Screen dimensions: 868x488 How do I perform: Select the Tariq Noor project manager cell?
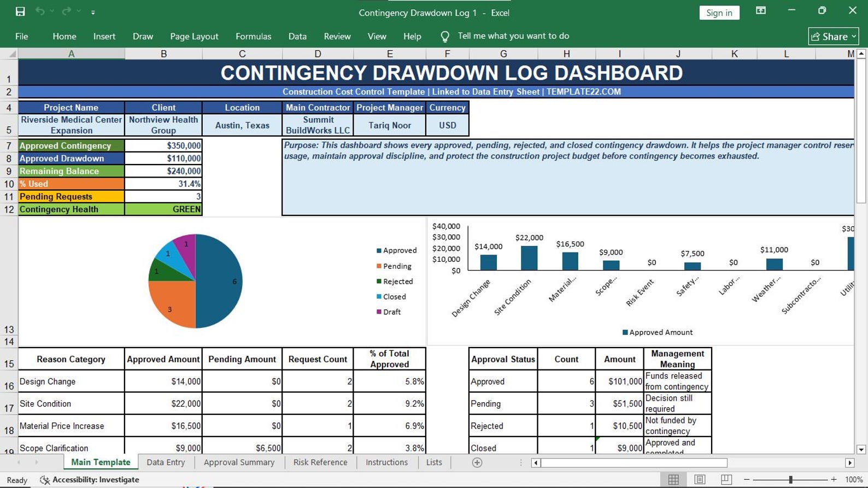(x=390, y=125)
